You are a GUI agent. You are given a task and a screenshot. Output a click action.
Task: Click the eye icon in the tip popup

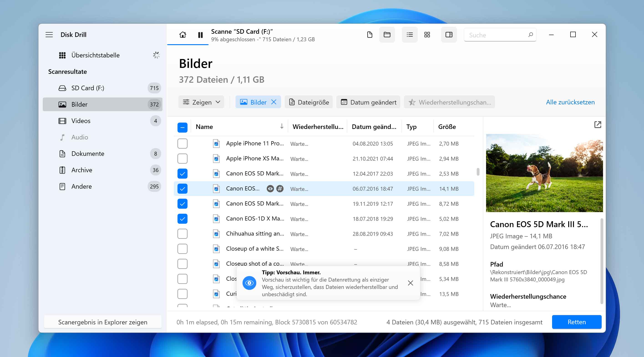249,283
